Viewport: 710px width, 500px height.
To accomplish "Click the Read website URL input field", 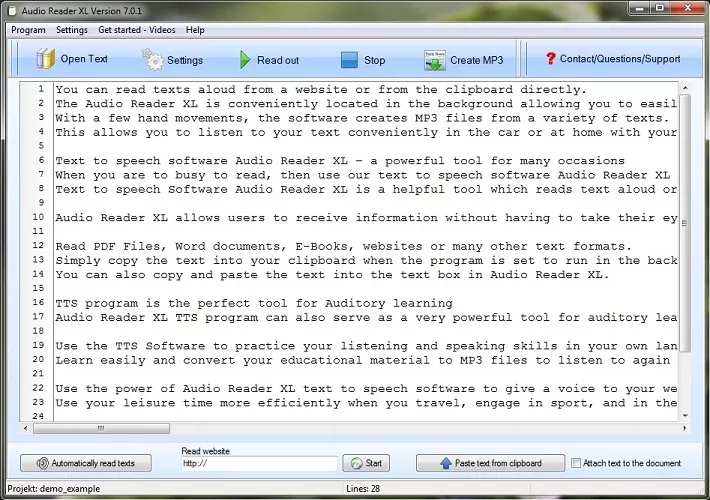I will coord(259,464).
